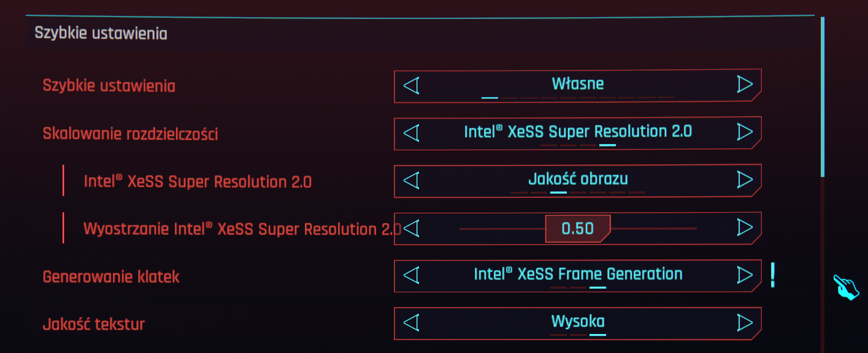
Task: Switch XeSS Super Resolution quality to next option
Action: coord(744,180)
